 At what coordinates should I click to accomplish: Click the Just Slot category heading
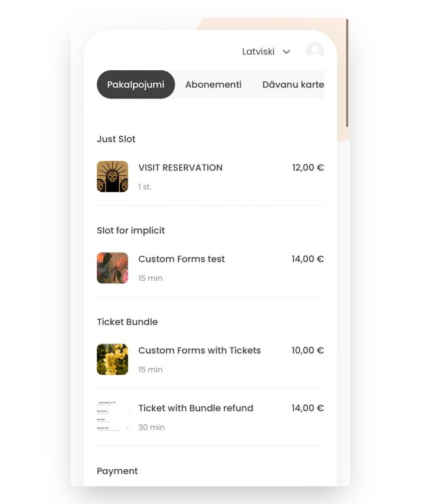116,139
